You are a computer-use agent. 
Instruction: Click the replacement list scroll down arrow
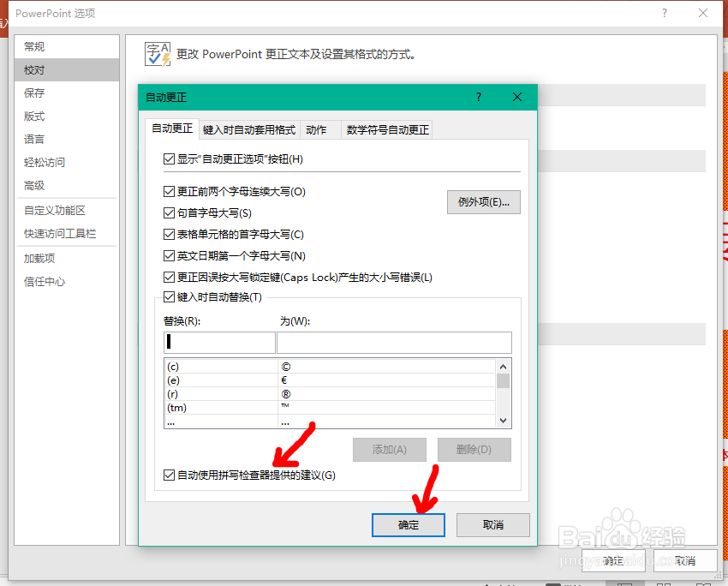pyautogui.click(x=503, y=421)
